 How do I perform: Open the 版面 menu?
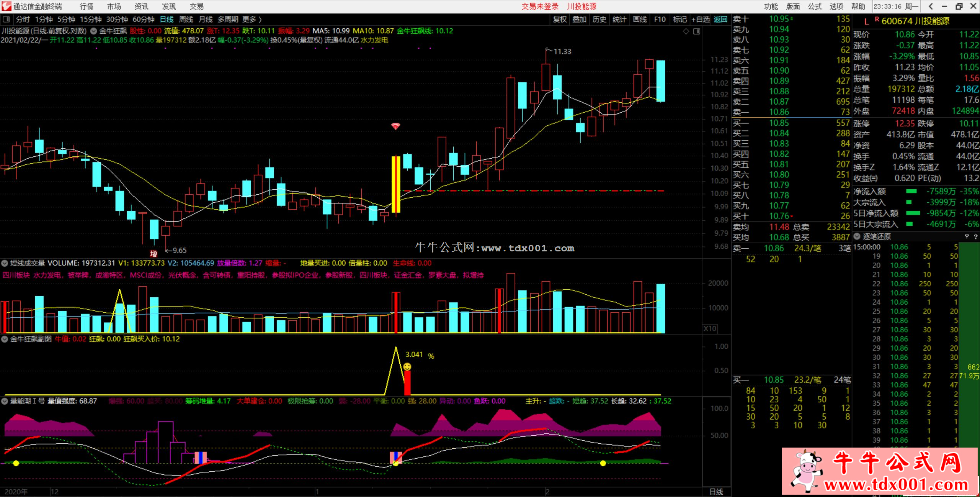pos(793,6)
